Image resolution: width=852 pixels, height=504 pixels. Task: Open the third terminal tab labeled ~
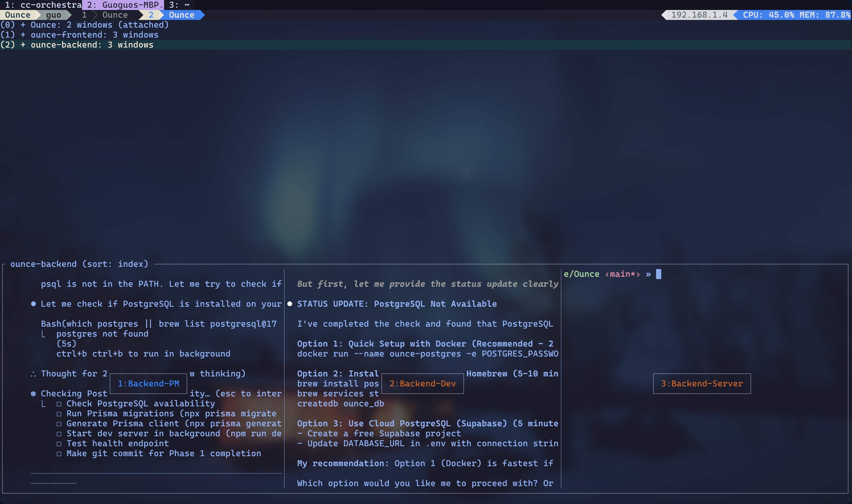tap(179, 5)
